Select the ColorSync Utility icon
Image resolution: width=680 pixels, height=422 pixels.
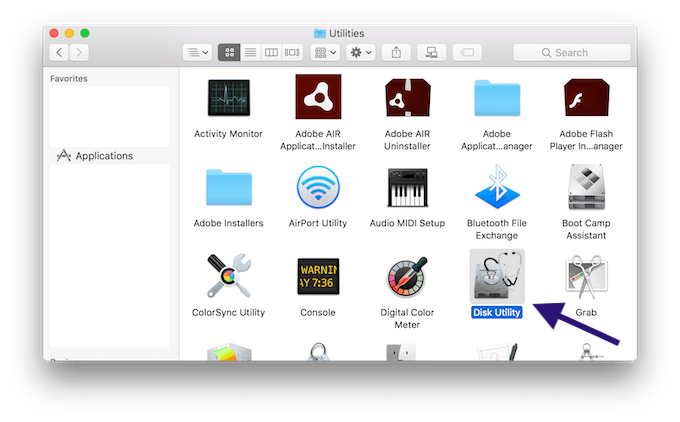point(229,276)
